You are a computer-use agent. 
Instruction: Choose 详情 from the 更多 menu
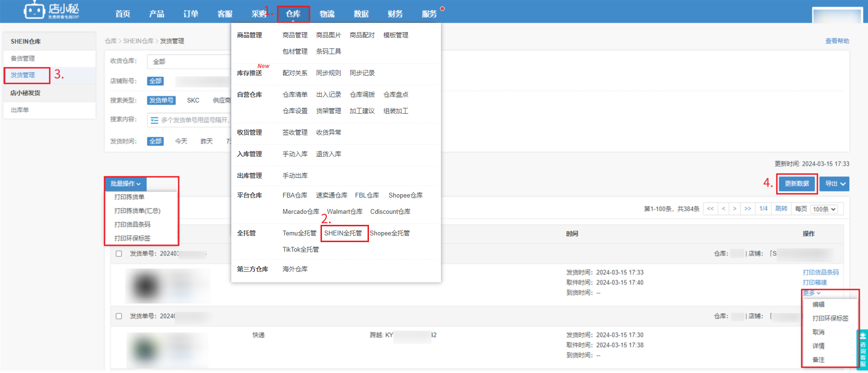pos(818,346)
